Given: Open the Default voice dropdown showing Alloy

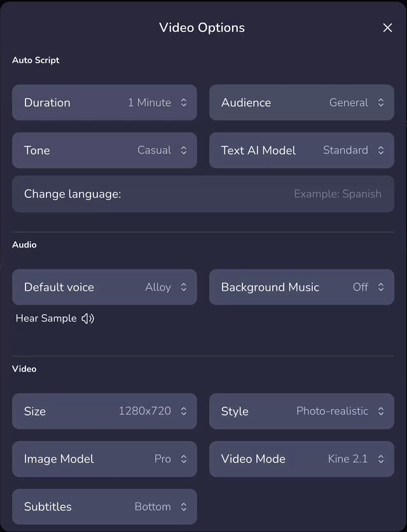Looking at the screenshot, I should point(104,287).
